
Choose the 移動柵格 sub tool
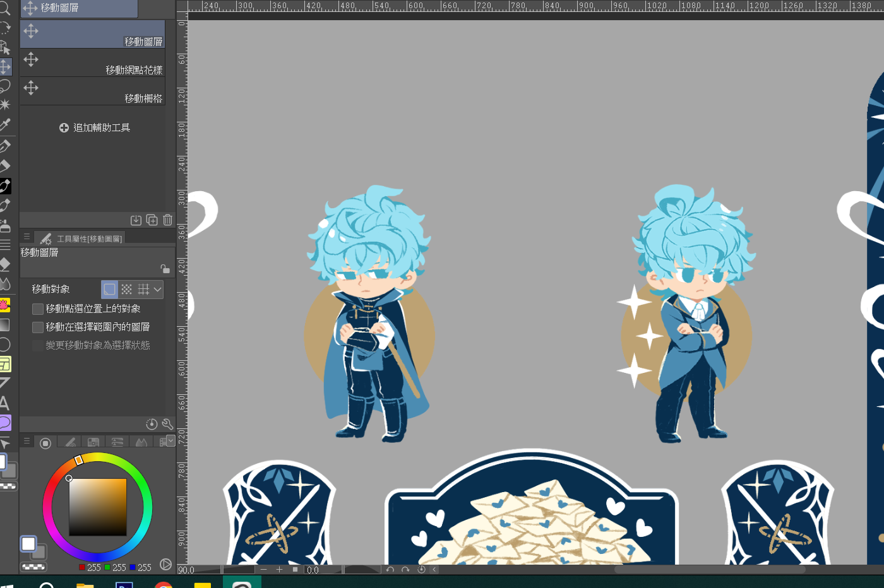point(92,91)
